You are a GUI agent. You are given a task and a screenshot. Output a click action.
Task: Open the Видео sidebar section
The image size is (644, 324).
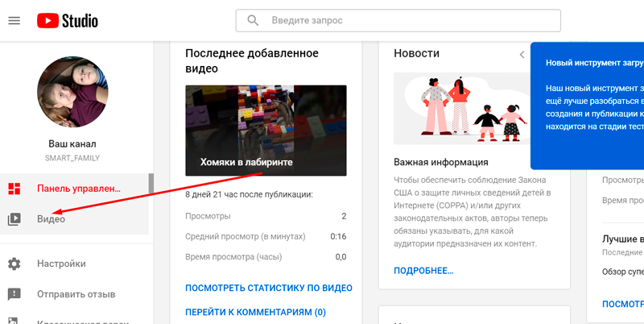pyautogui.click(x=74, y=218)
